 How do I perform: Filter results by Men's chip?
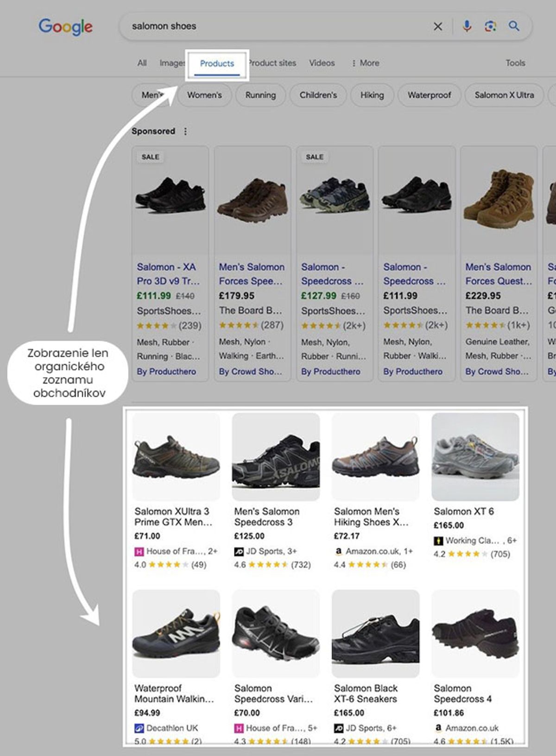[153, 95]
